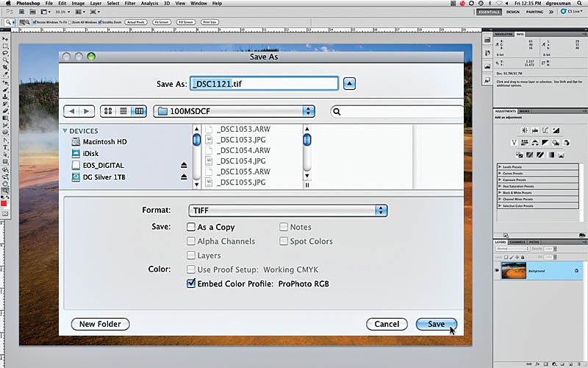Enable the As a Copy checkbox
This screenshot has width=588, height=368.
(x=191, y=227)
